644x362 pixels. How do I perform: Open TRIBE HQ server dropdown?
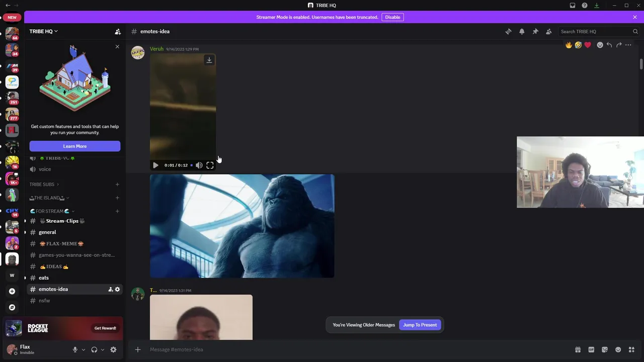tap(43, 31)
